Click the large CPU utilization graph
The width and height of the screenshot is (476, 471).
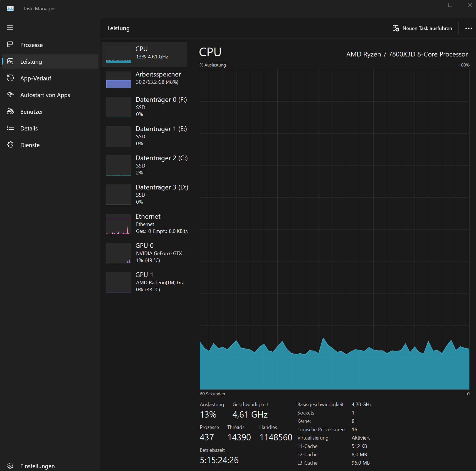(x=334, y=229)
